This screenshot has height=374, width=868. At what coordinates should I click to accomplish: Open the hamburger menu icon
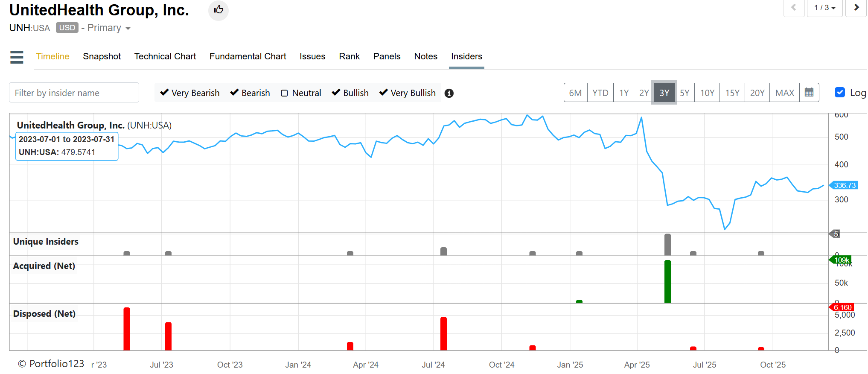click(x=17, y=57)
